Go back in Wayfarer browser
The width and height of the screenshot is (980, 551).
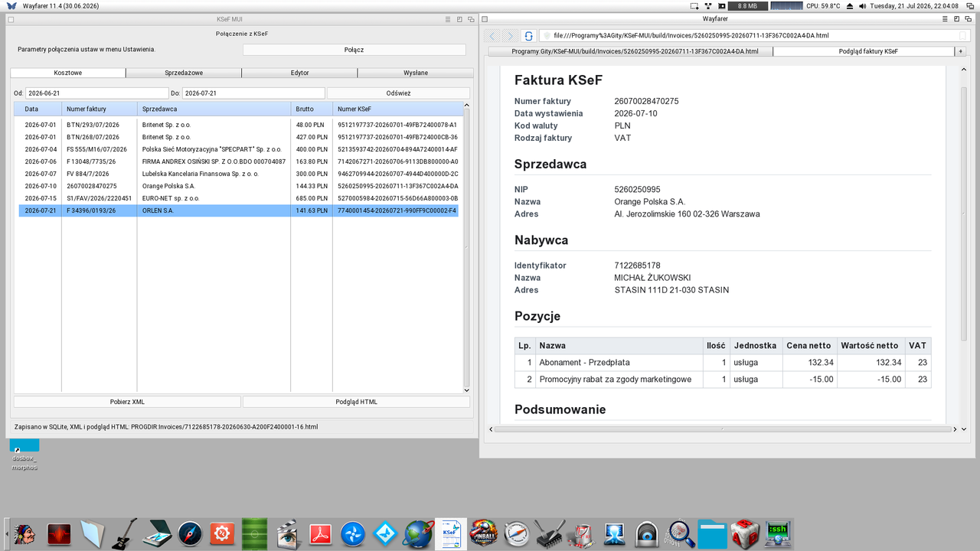click(493, 35)
